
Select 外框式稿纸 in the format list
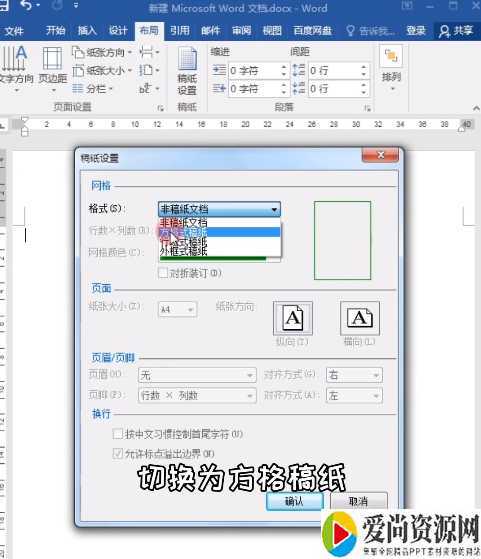point(220,251)
